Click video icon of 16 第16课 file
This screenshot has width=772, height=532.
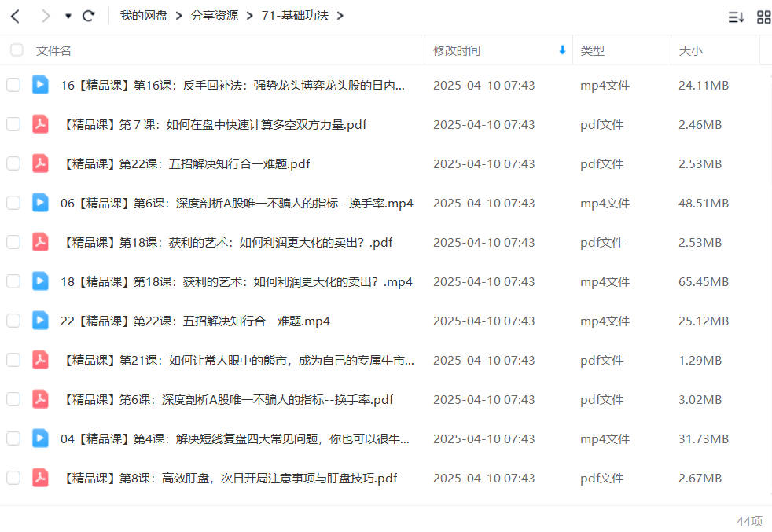[x=40, y=85]
